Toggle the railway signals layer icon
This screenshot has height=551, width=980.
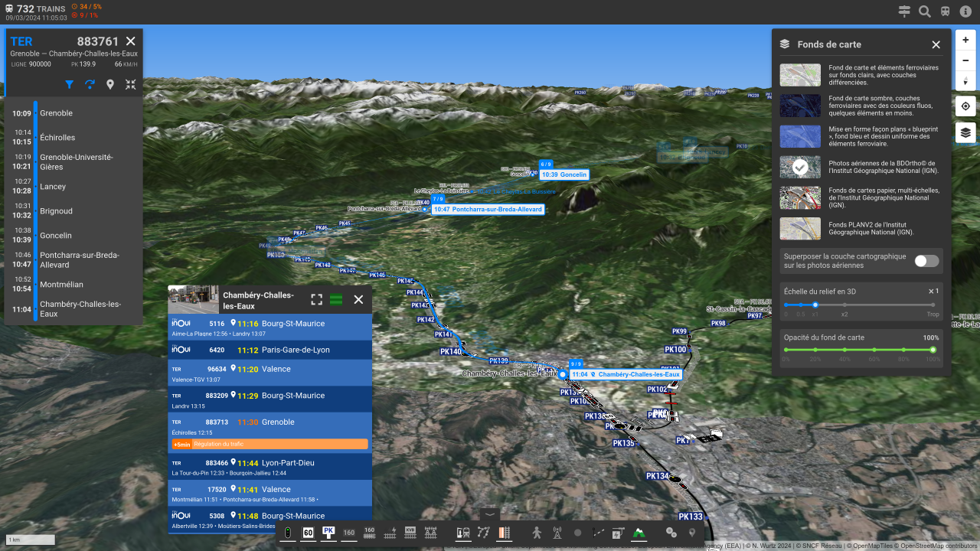(287, 533)
